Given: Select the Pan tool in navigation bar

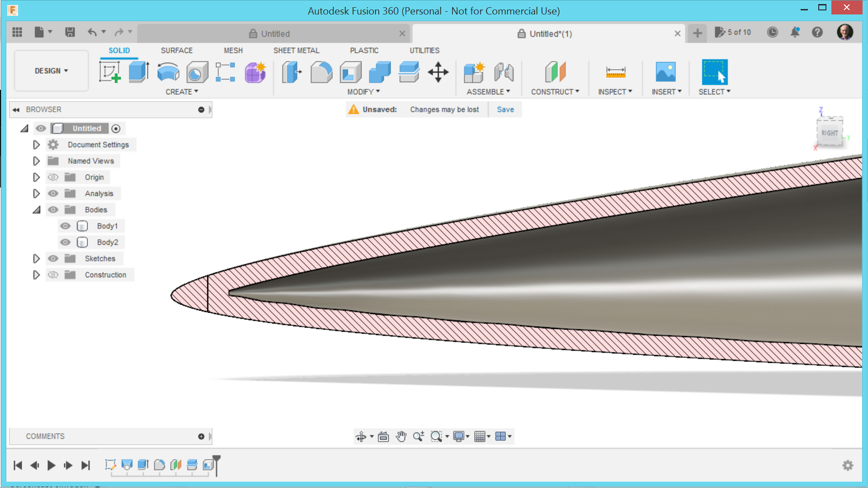Looking at the screenshot, I should click(401, 436).
